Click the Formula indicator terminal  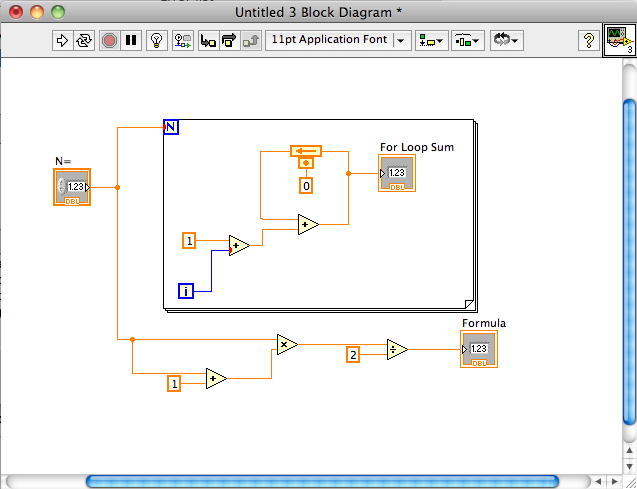(x=478, y=350)
